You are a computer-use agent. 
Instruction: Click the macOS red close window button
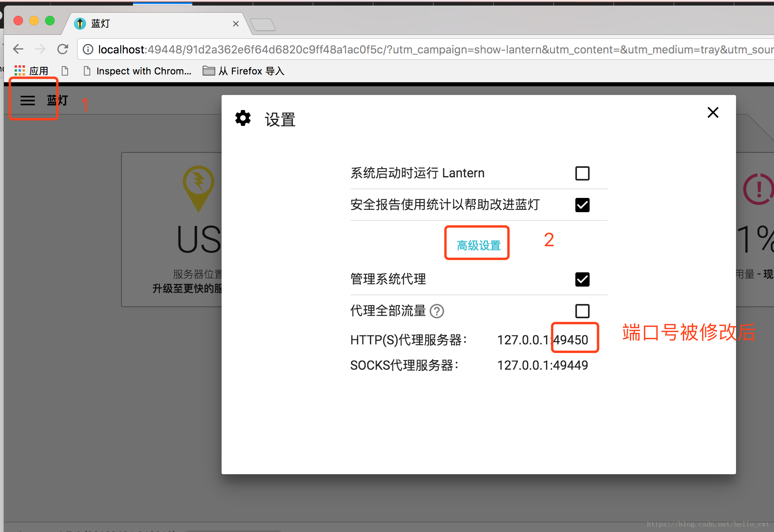[x=18, y=21]
